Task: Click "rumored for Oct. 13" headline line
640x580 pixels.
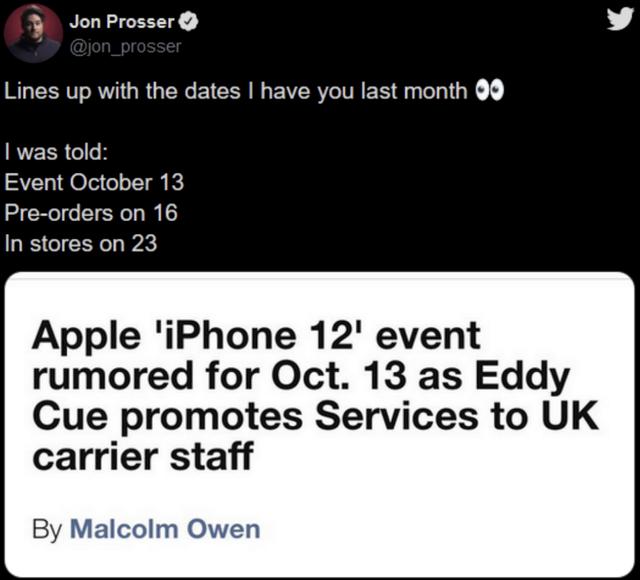Action: (x=219, y=376)
